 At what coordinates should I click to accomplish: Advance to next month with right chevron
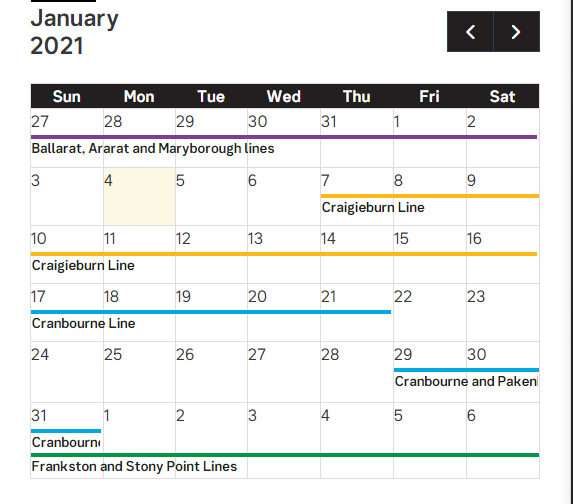coord(516,32)
